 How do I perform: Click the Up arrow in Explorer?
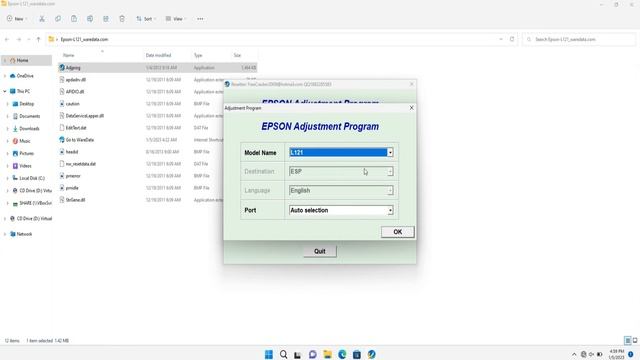[38, 40]
